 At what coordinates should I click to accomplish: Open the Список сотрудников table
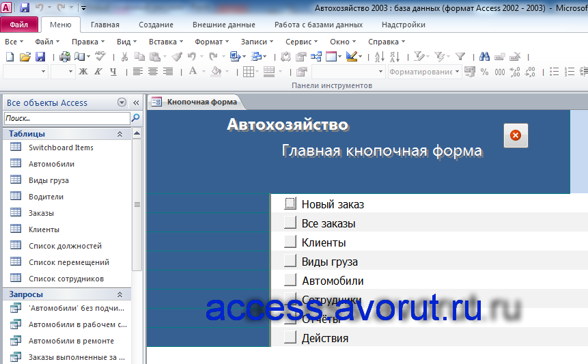coord(66,279)
